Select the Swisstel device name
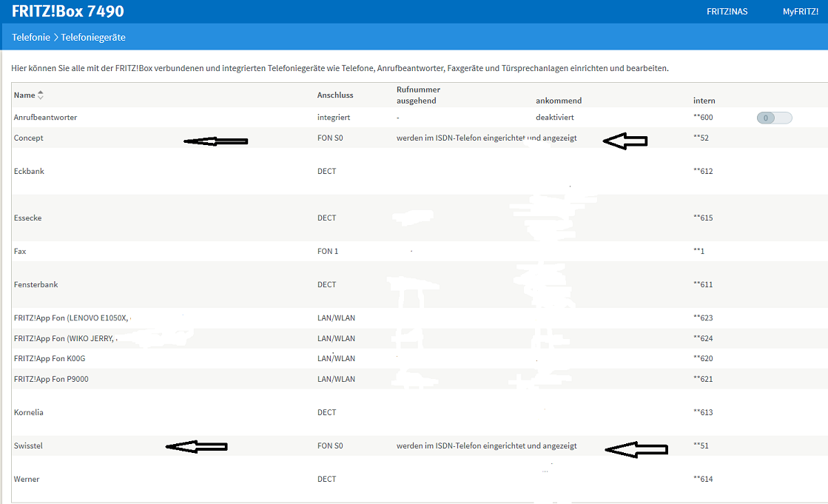Screen dimensions: 828x504 (29, 446)
